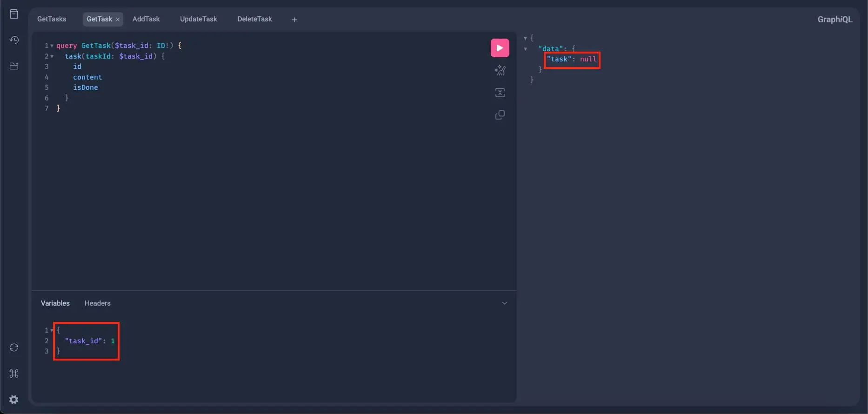Screen dimensions: 868x414
Task: Collapse the "data" object in the response
Action: [x=526, y=49]
